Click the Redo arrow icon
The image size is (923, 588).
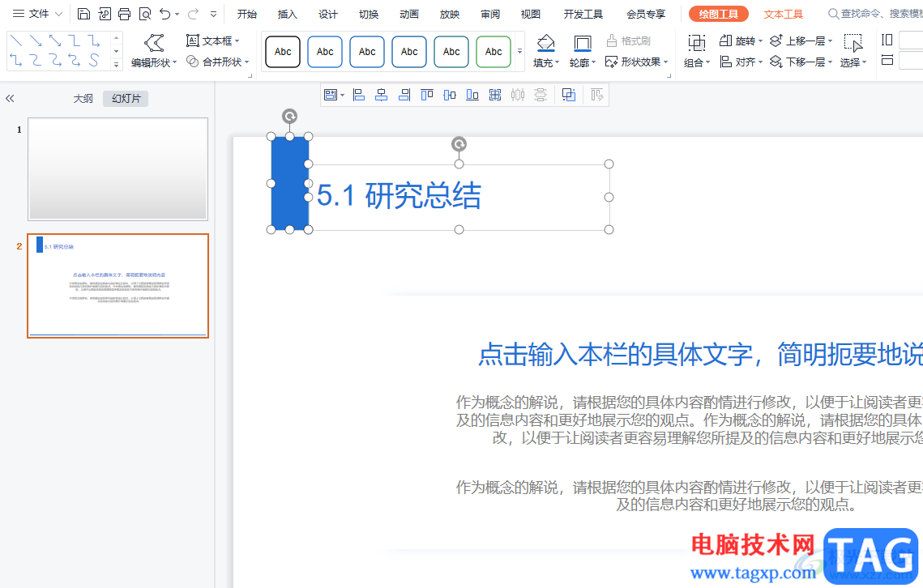coord(193,14)
